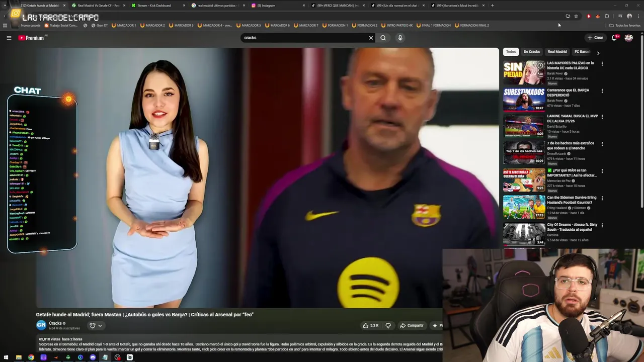The height and width of the screenshot is (362, 644).
Task: Open options for 'Can the Sidemen Survive' video
Action: (x=602, y=198)
